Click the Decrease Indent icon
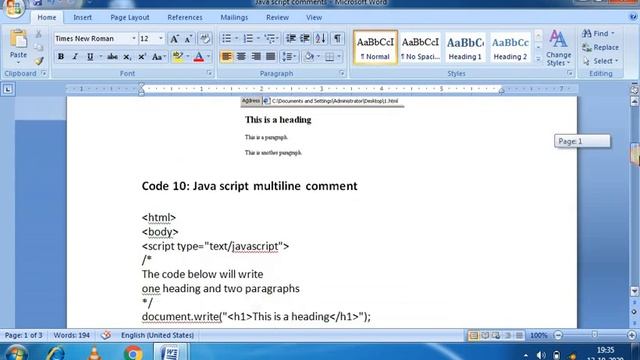The image size is (640, 360). pyautogui.click(x=291, y=39)
